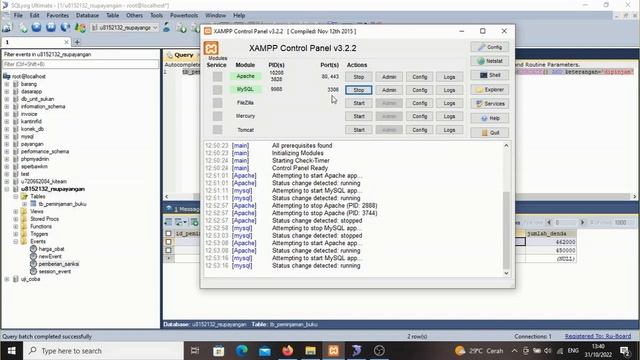Click XAMPP log scroll down arrow
Screen dimensions: 640x360
click(506, 273)
